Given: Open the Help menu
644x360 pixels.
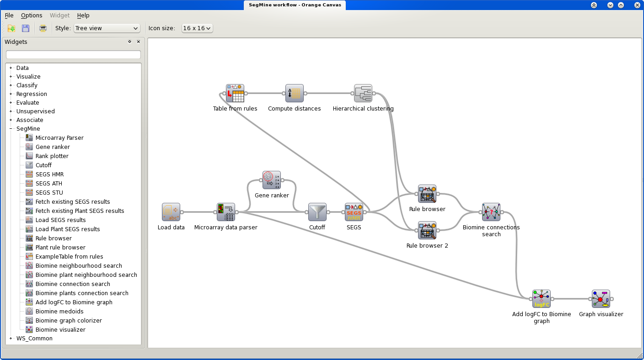Looking at the screenshot, I should (83, 16).
